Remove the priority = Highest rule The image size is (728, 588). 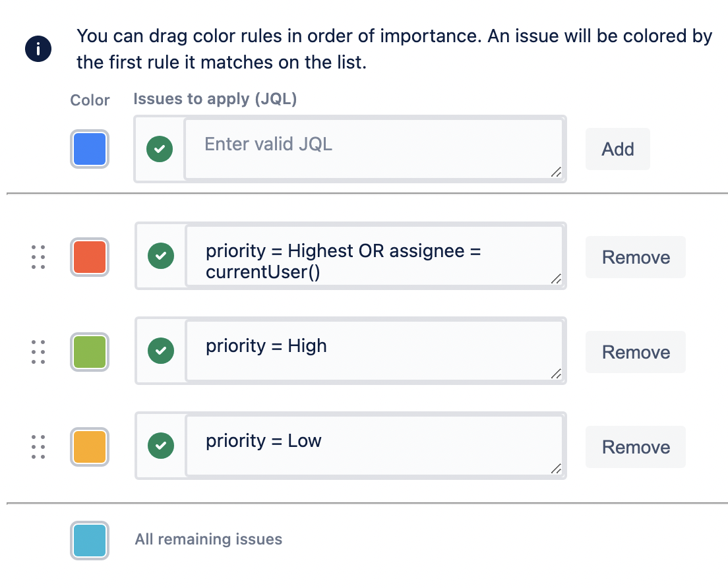pyautogui.click(x=636, y=257)
